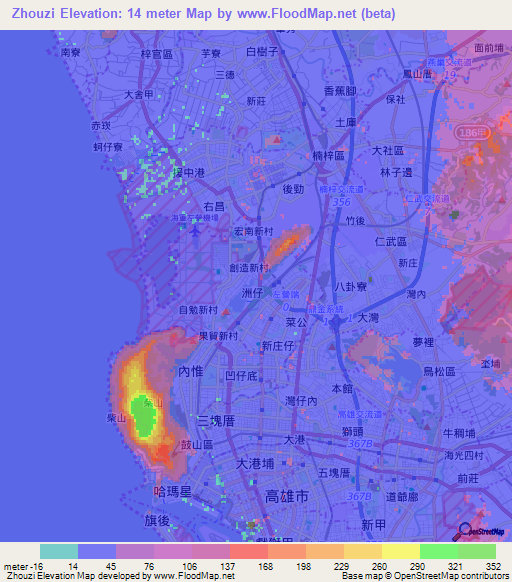The height and width of the screenshot is (582, 512).
Task: Click the 海軍左營機場 airport label
Action: click(195, 218)
